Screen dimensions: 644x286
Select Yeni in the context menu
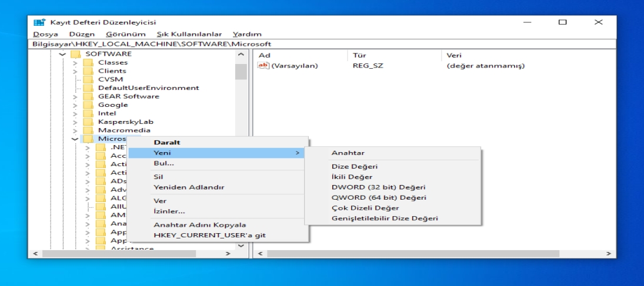[217, 153]
